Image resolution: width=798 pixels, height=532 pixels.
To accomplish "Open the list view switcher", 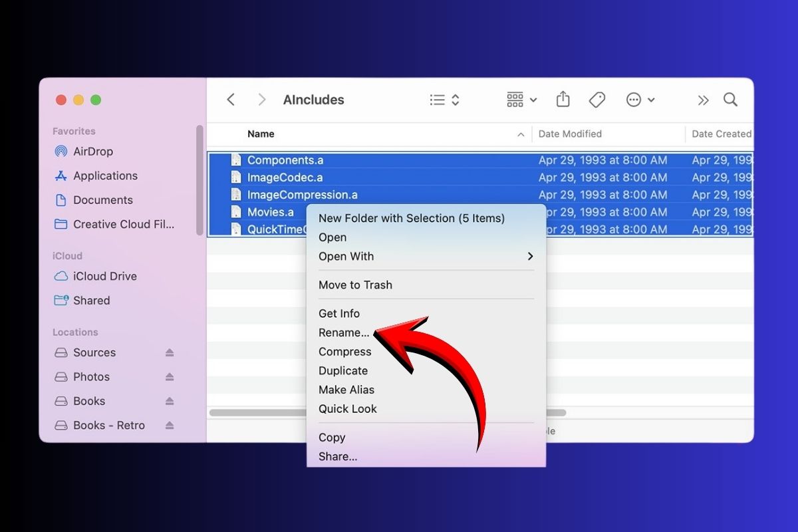I will 445,100.
